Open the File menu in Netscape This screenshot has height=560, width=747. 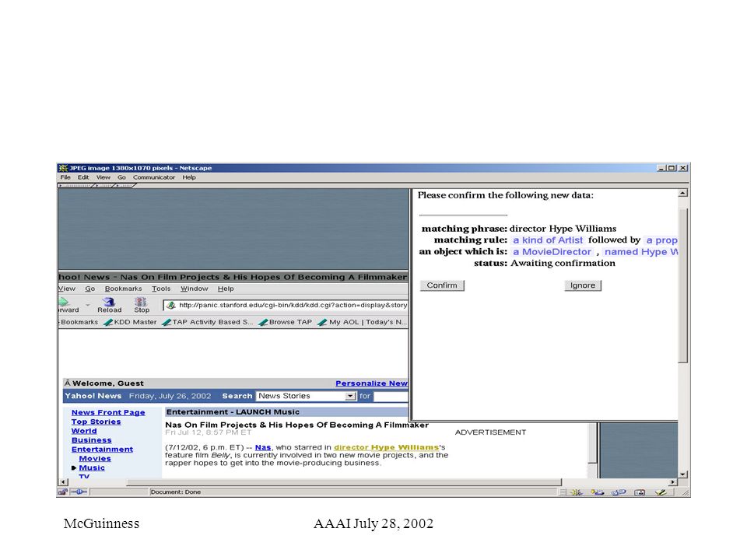tap(65, 177)
